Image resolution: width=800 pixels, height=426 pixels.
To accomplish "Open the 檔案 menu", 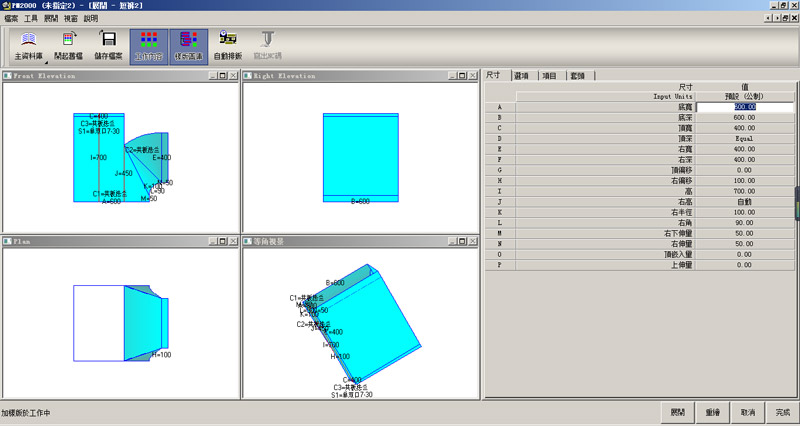I will pyautogui.click(x=11, y=18).
